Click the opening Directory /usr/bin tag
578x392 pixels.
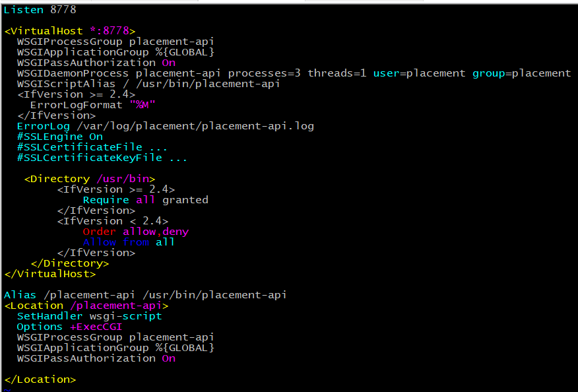tap(90, 179)
